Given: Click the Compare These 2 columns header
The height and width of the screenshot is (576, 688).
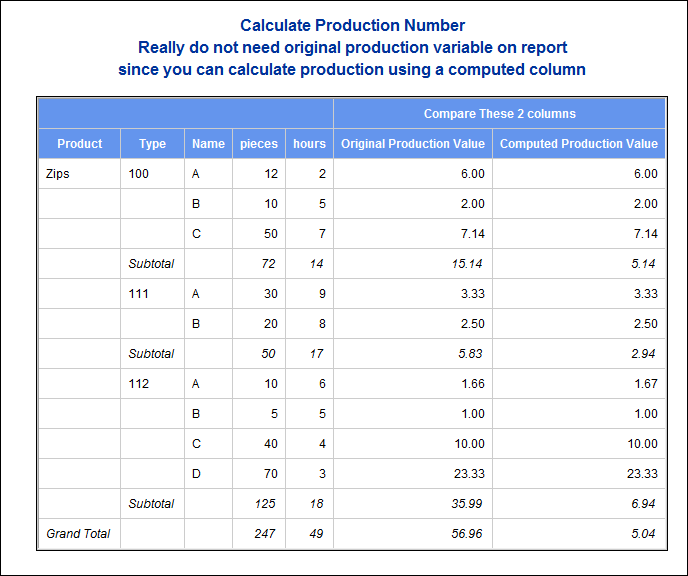Looking at the screenshot, I should click(499, 114).
